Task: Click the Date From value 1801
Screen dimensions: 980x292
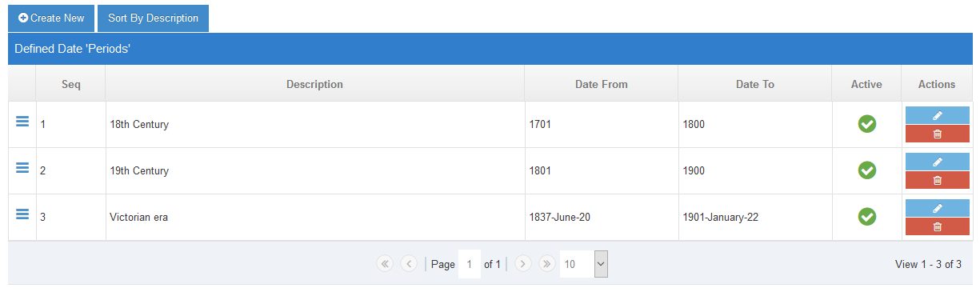Action: click(540, 170)
